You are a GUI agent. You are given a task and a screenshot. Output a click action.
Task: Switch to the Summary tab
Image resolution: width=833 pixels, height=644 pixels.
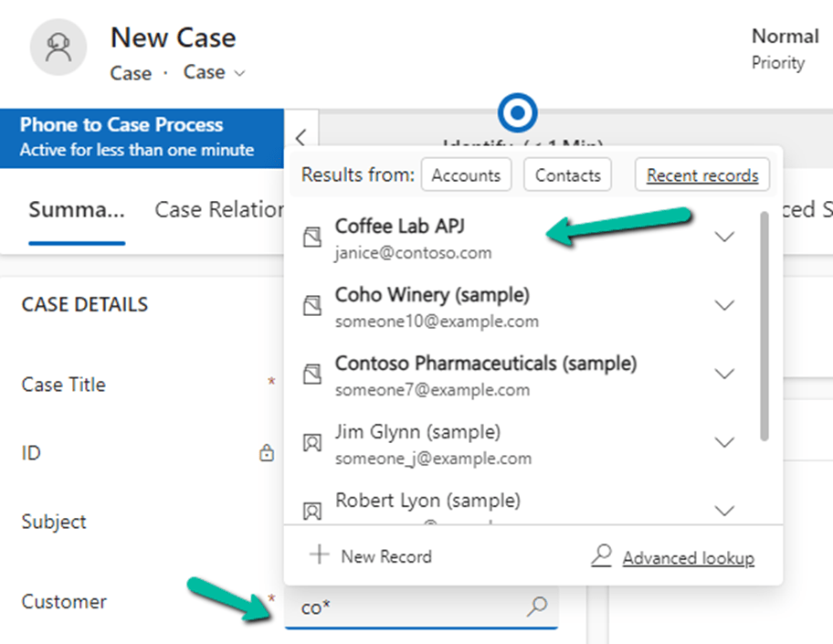coord(77,210)
